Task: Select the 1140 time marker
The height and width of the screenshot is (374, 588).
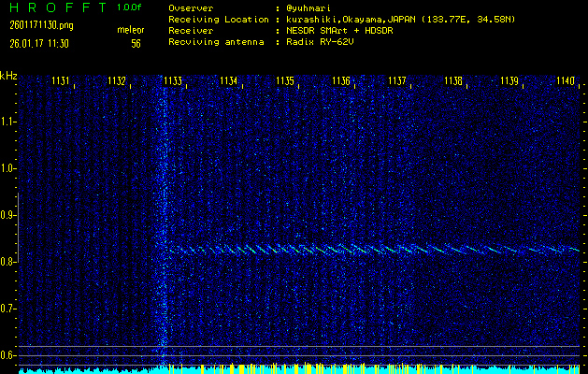Action: [565, 81]
